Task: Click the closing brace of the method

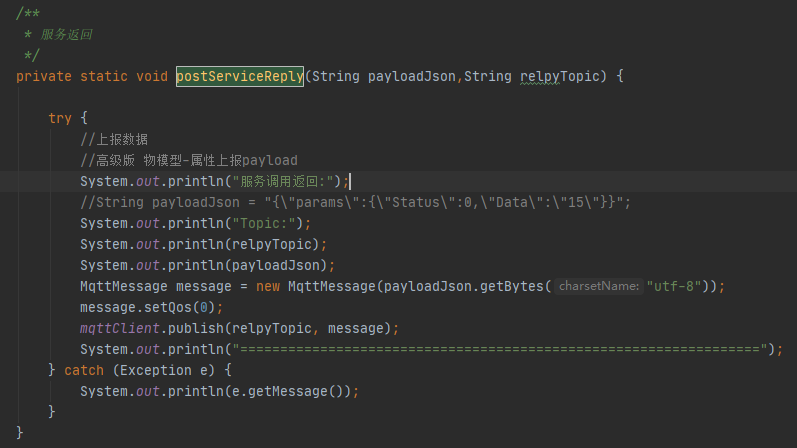Action: (20, 433)
